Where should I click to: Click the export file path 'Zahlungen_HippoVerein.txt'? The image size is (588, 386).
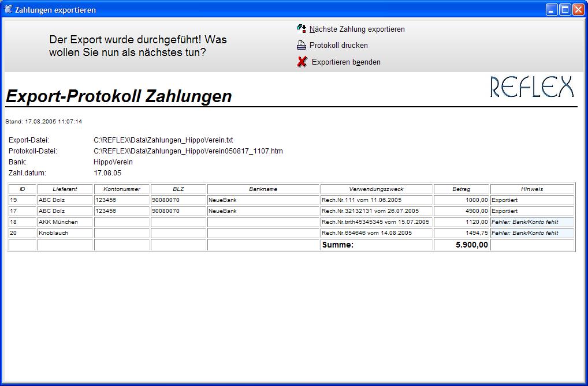[163, 140]
